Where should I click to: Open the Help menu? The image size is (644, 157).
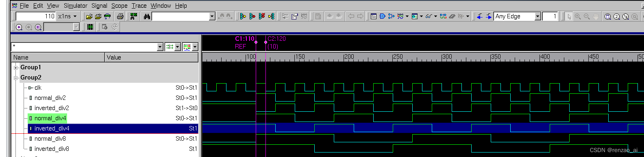click(x=181, y=6)
